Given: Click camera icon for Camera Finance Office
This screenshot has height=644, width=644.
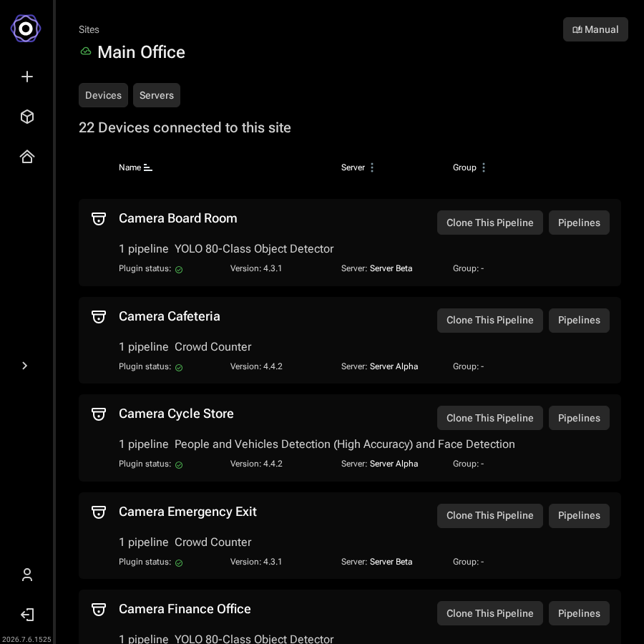Looking at the screenshot, I should click(99, 610).
